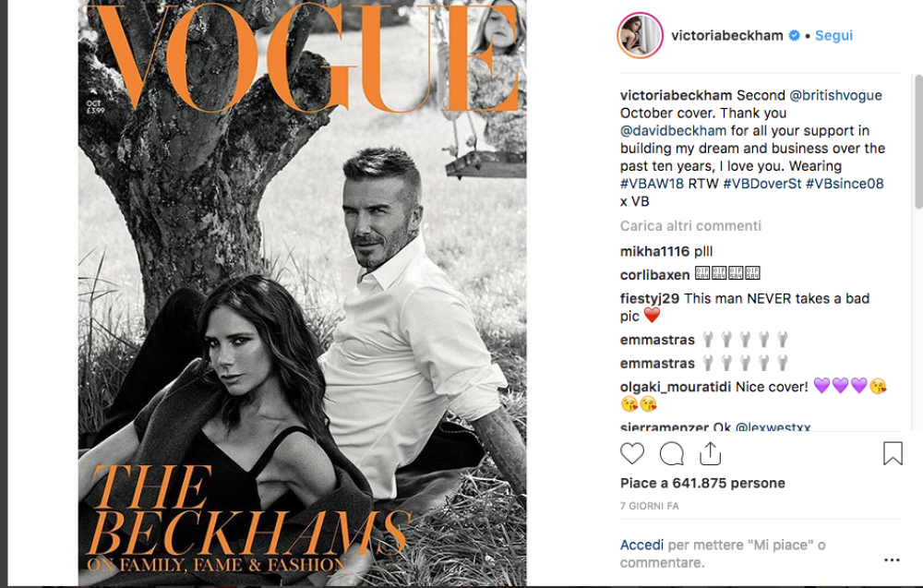The image size is (923, 588).
Task: Open the #VBDoverSt hashtag
Action: pyautogui.click(x=761, y=184)
